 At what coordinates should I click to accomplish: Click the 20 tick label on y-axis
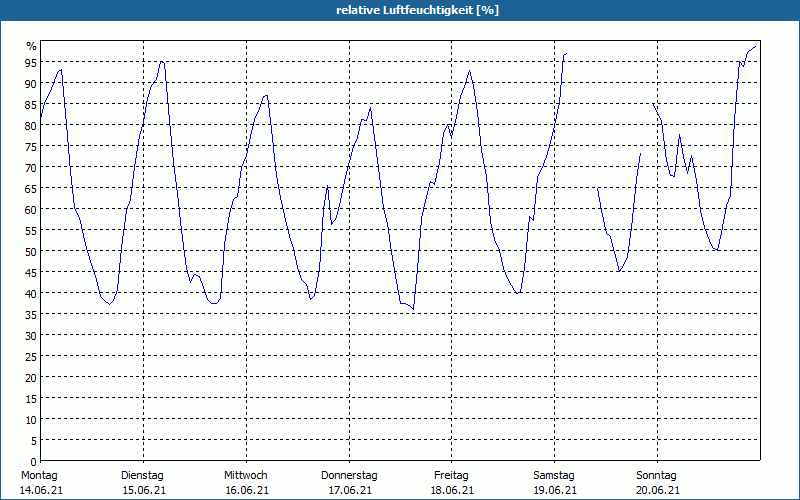tap(31, 378)
